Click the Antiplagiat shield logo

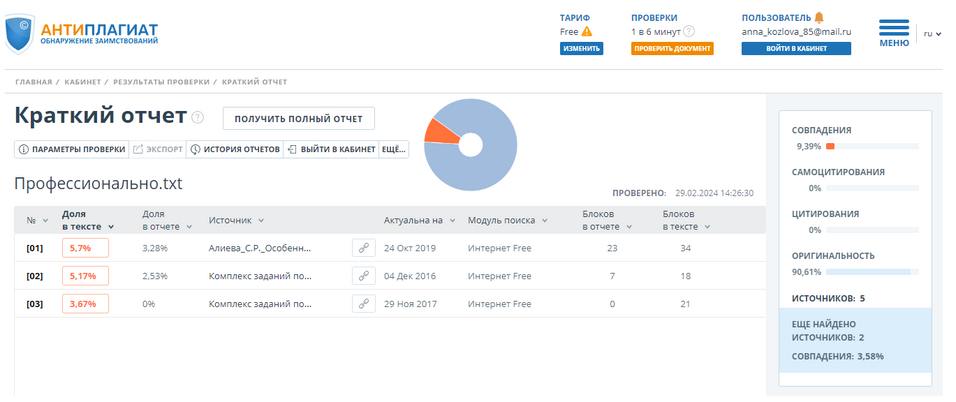(19, 35)
